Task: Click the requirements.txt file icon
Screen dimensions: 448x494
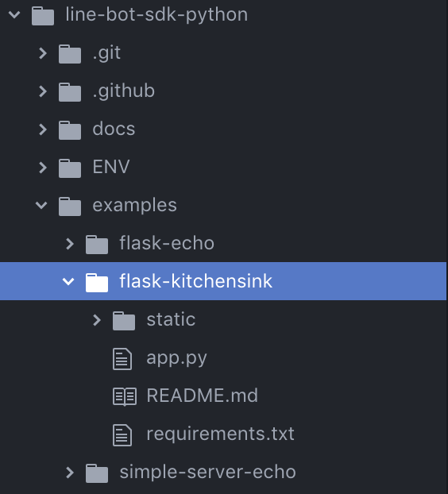Action: pos(122,435)
